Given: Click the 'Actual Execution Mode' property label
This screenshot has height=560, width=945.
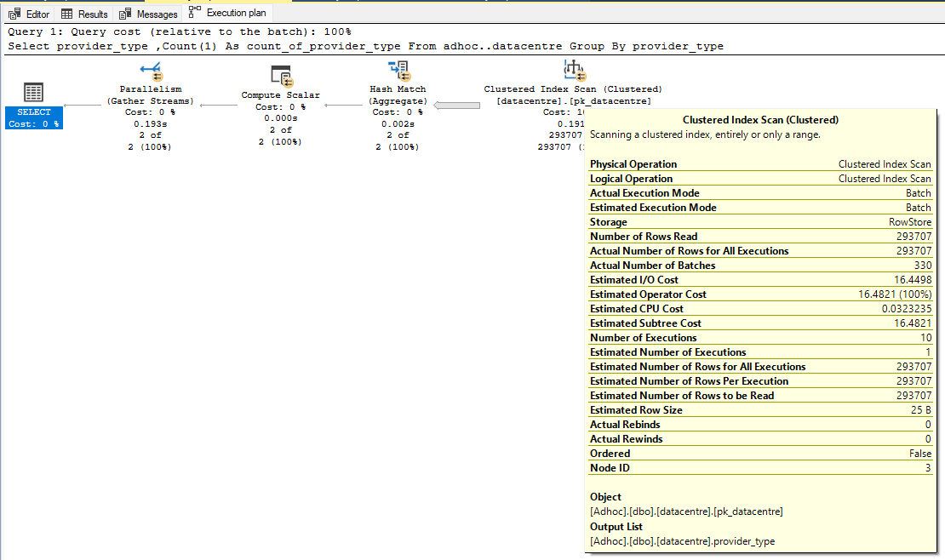Looking at the screenshot, I should tap(644, 193).
